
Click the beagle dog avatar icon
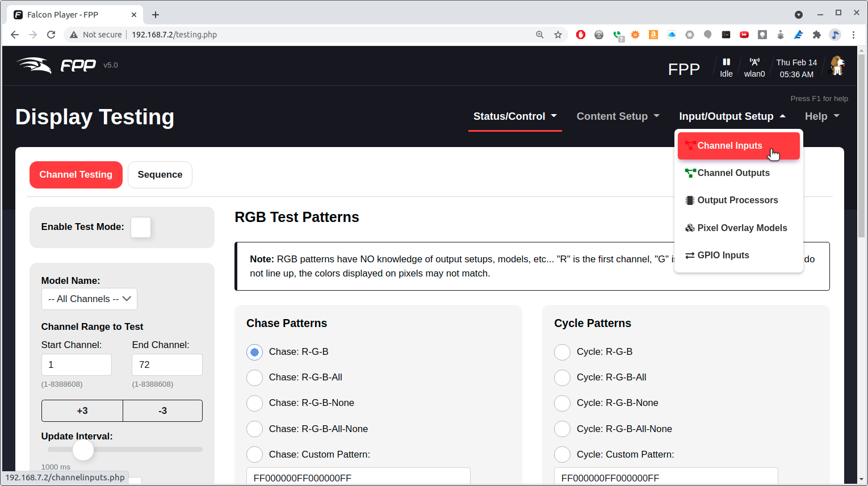tap(837, 66)
